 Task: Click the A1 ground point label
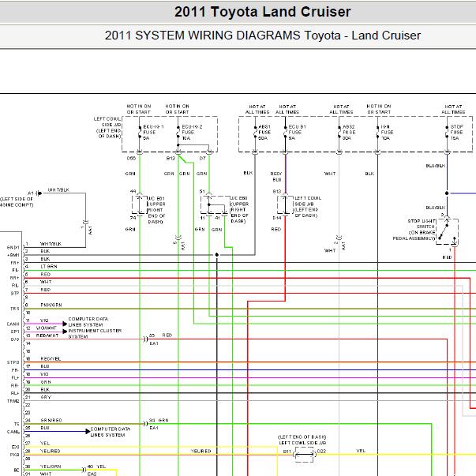(x=30, y=193)
